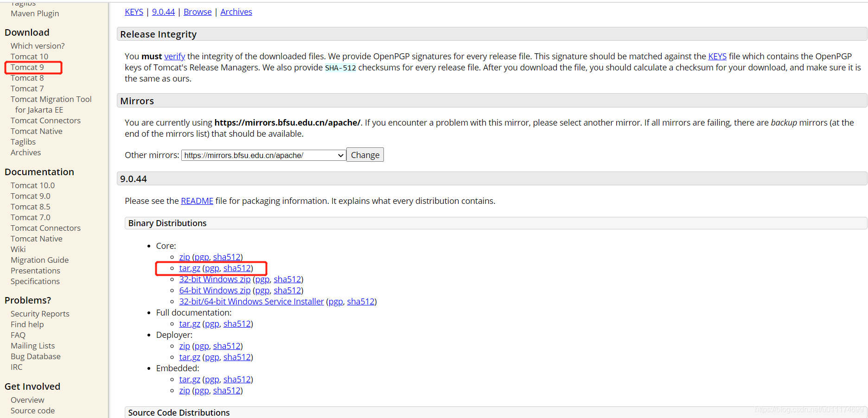Select Tomcat 10 in Download sidebar

point(29,57)
